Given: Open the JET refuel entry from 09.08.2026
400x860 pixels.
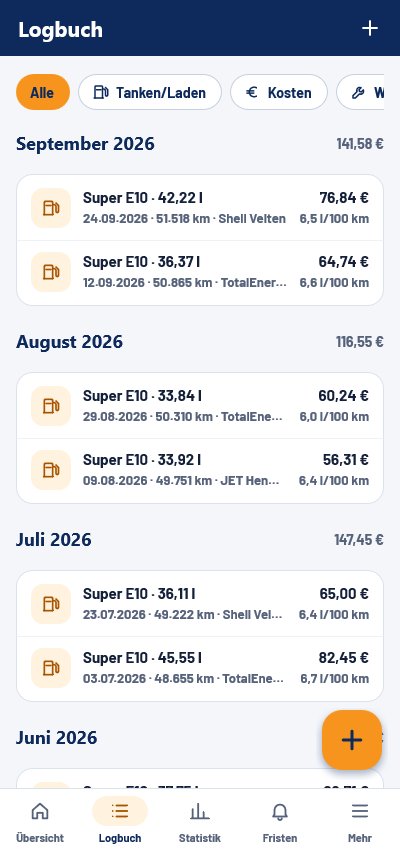Looking at the screenshot, I should [200, 471].
